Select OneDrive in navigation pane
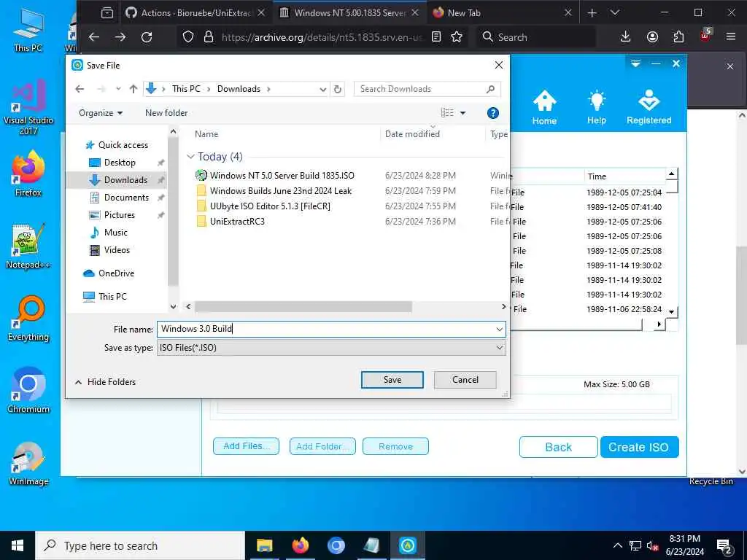This screenshot has height=560, width=747. point(116,273)
